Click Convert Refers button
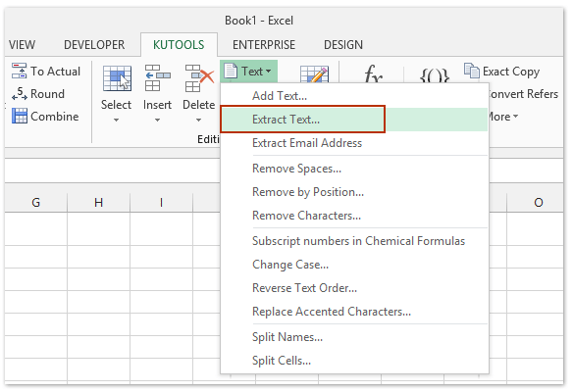Image resolution: width=573 pixels, height=392 pixels. click(523, 94)
